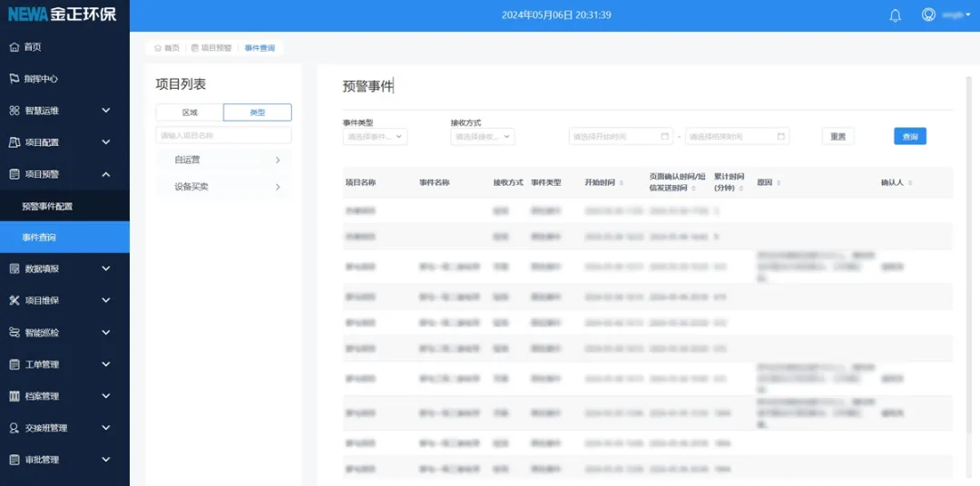Select 事件查询 in the sidebar

coord(39,238)
